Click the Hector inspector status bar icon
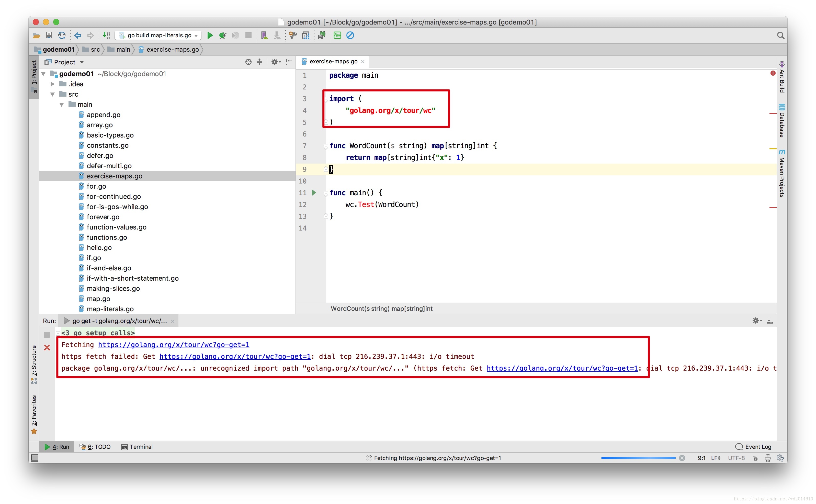Image resolution: width=816 pixels, height=504 pixels. coord(768,458)
